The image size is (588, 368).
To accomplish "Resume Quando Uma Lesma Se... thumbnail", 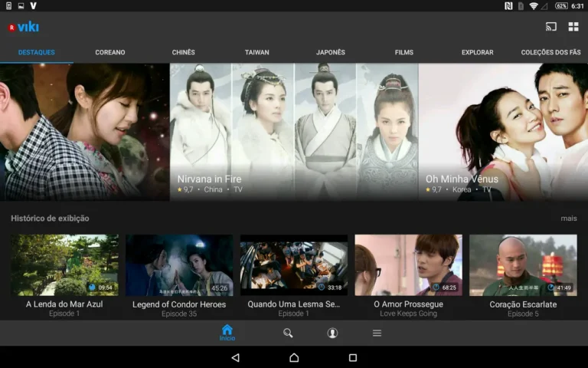I will [294, 265].
